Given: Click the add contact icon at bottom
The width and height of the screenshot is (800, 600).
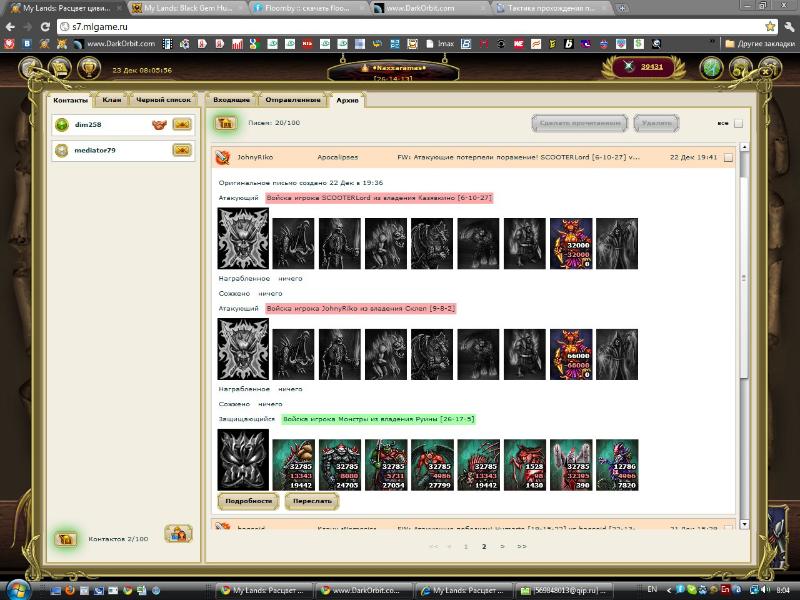Looking at the screenshot, I should pyautogui.click(x=178, y=534).
